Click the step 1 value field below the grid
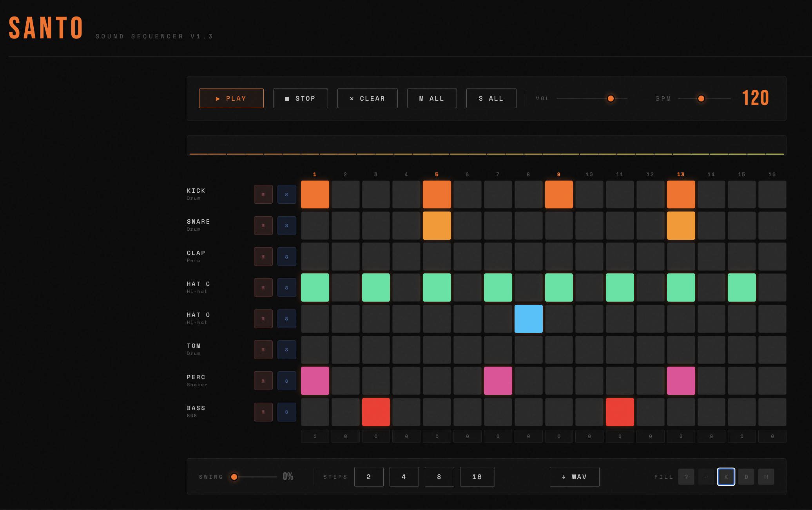 pyautogui.click(x=315, y=436)
